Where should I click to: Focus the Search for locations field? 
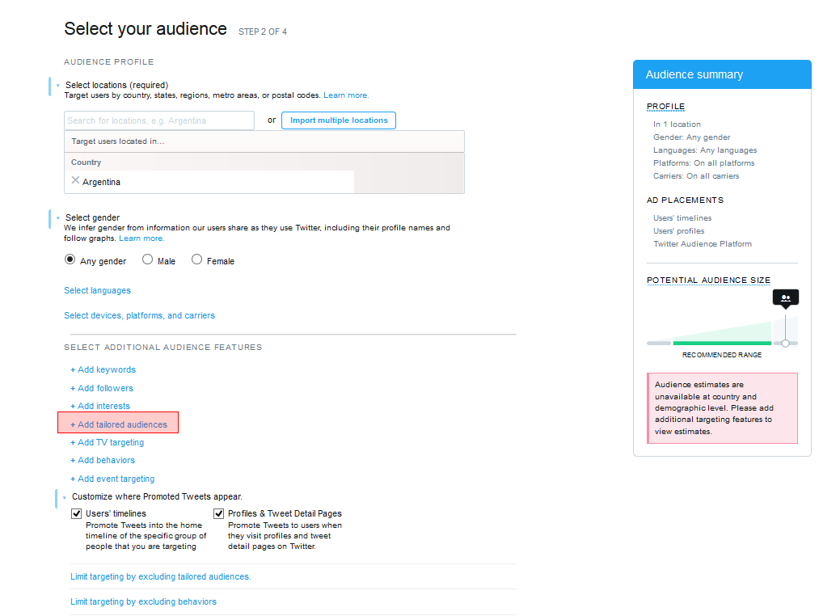point(159,120)
